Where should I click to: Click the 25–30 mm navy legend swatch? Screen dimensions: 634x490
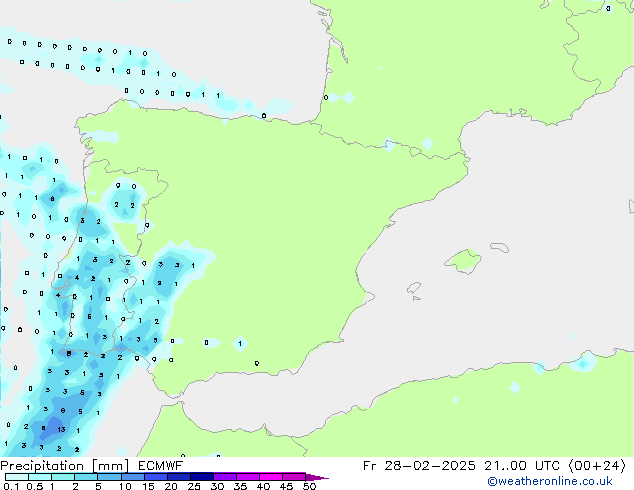(202, 477)
